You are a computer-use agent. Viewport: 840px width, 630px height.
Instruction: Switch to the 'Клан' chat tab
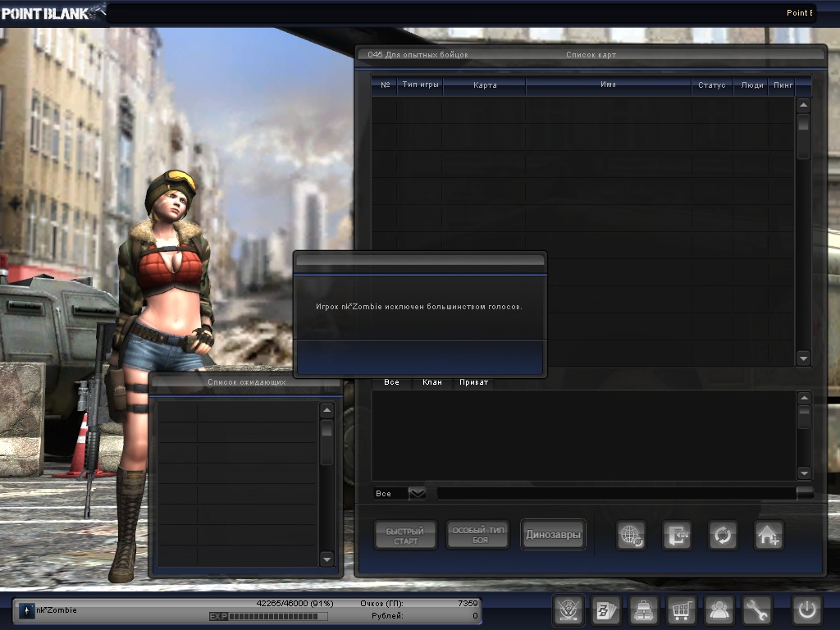click(x=431, y=382)
